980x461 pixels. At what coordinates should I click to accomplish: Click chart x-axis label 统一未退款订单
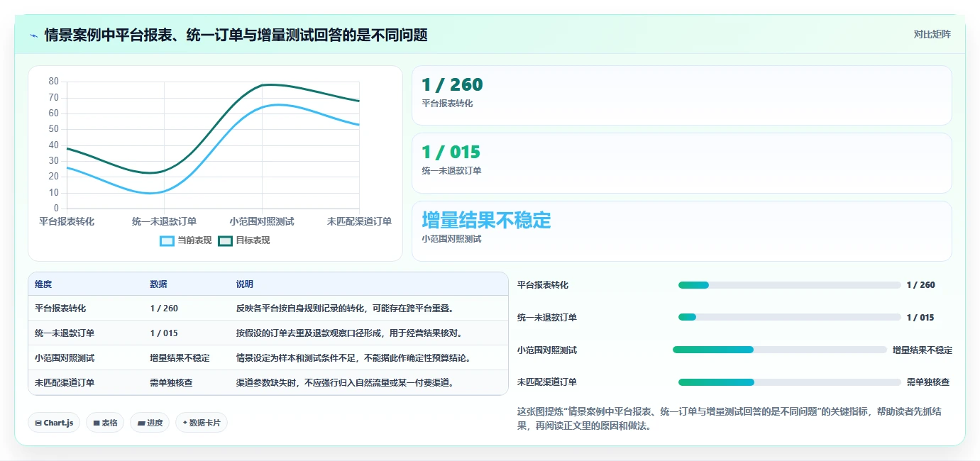click(x=165, y=221)
